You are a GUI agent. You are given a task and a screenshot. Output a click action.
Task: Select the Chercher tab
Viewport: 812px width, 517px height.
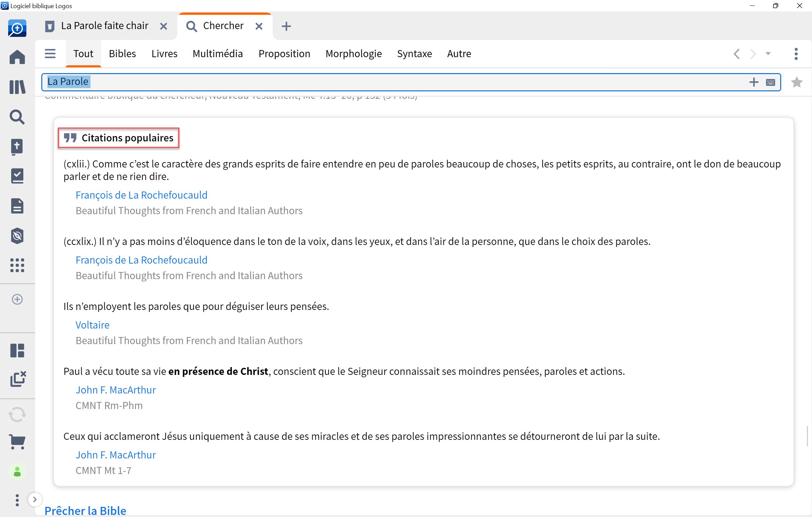223,26
